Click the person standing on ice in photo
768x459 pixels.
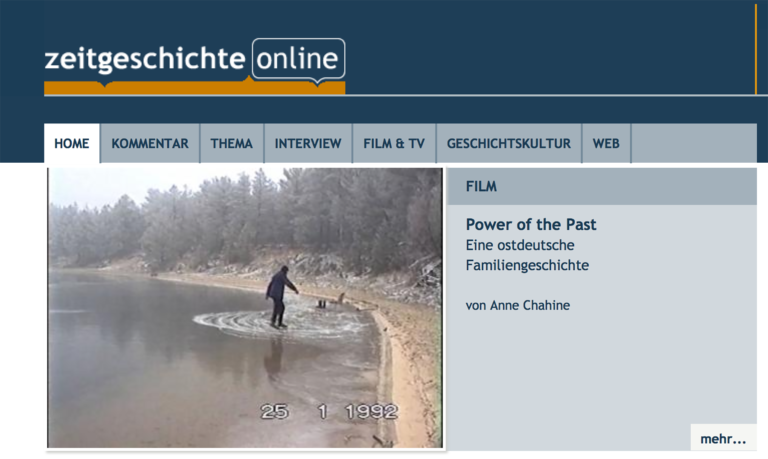click(x=280, y=297)
